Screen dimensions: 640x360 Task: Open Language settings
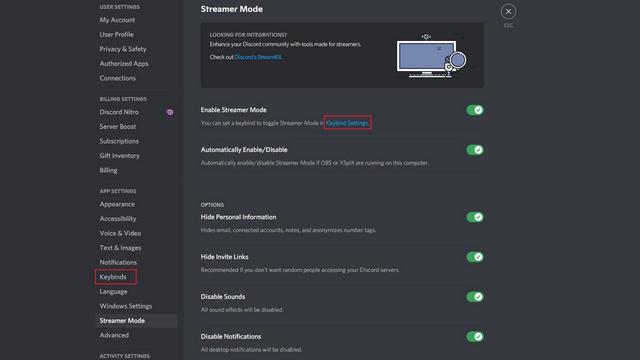click(113, 291)
